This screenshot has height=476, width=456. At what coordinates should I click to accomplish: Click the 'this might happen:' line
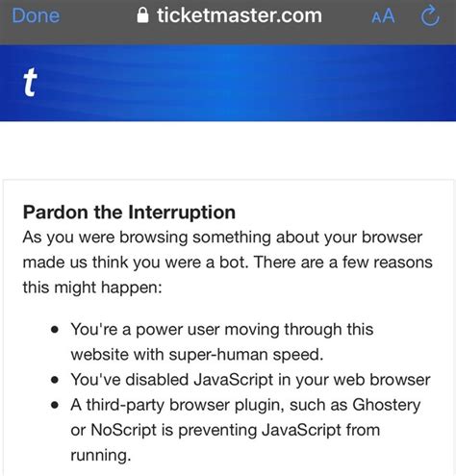point(92,288)
